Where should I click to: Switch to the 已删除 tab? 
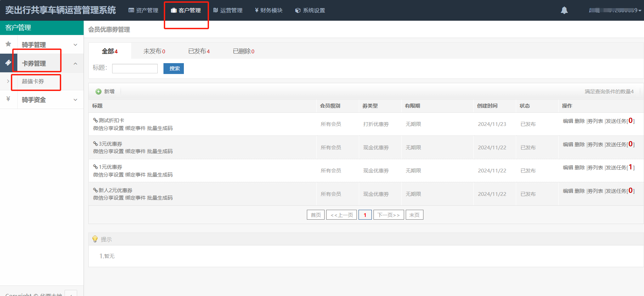click(243, 51)
